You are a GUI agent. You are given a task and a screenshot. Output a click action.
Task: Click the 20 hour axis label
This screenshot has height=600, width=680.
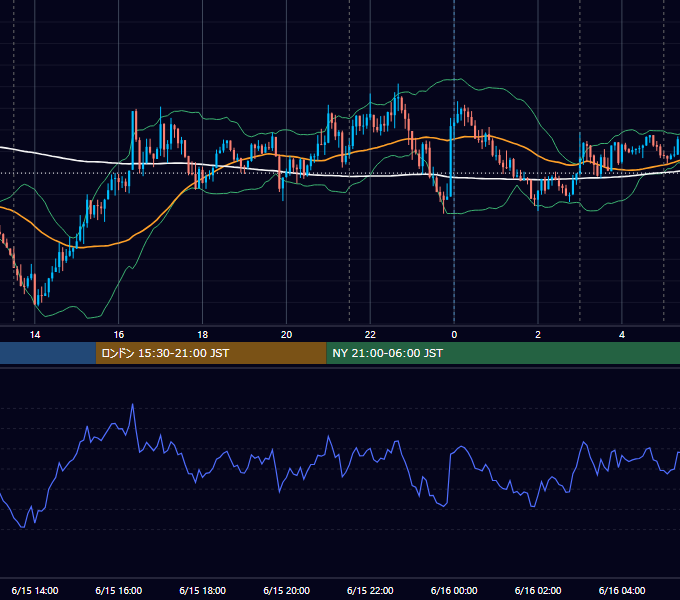coord(286,335)
